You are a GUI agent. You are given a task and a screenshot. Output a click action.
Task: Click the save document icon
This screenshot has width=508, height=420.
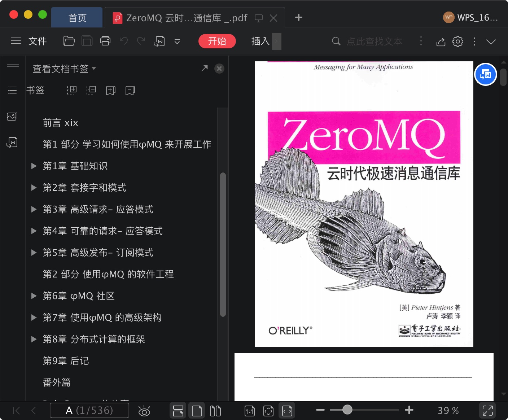tap(87, 41)
